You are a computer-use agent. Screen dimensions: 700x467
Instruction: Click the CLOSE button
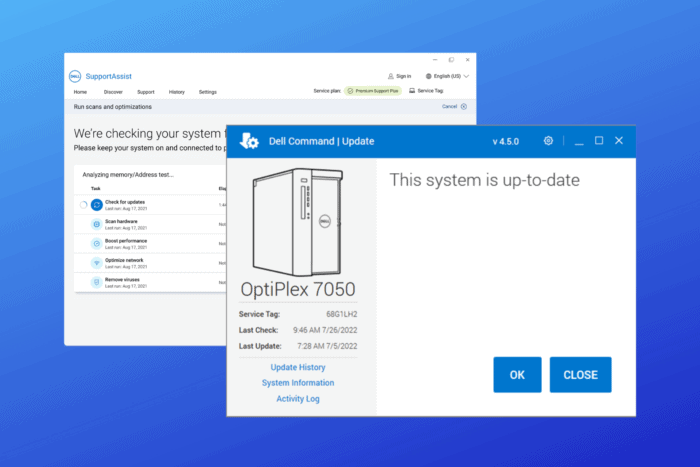point(580,375)
